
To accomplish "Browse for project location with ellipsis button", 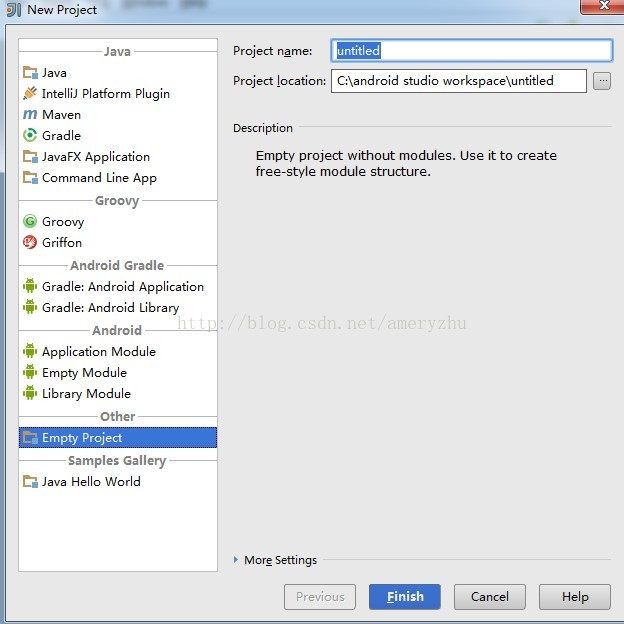I will 602,81.
